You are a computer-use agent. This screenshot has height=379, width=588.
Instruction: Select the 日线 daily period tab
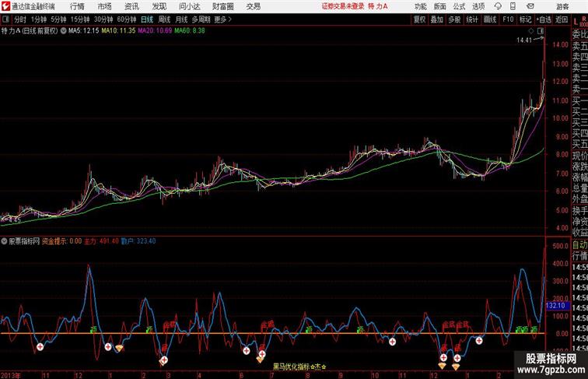(x=147, y=19)
